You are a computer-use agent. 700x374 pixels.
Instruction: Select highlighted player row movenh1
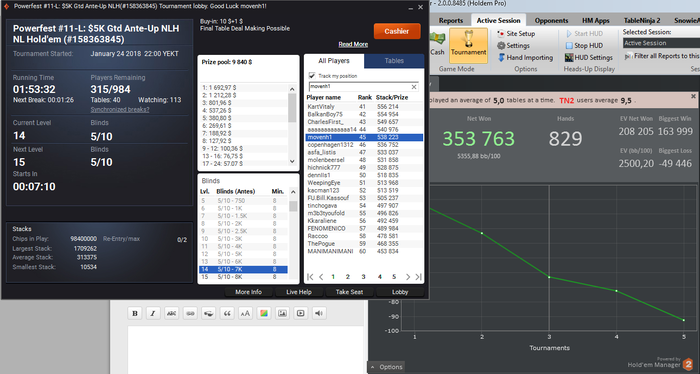[x=364, y=137]
